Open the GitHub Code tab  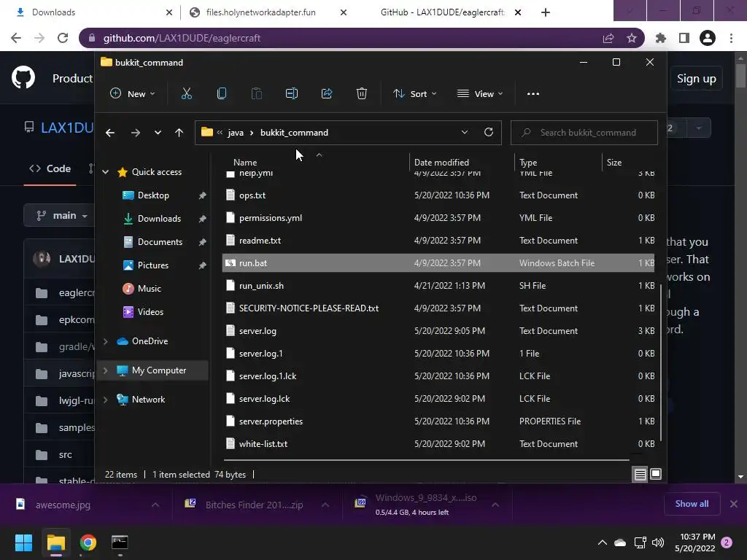[50, 168]
